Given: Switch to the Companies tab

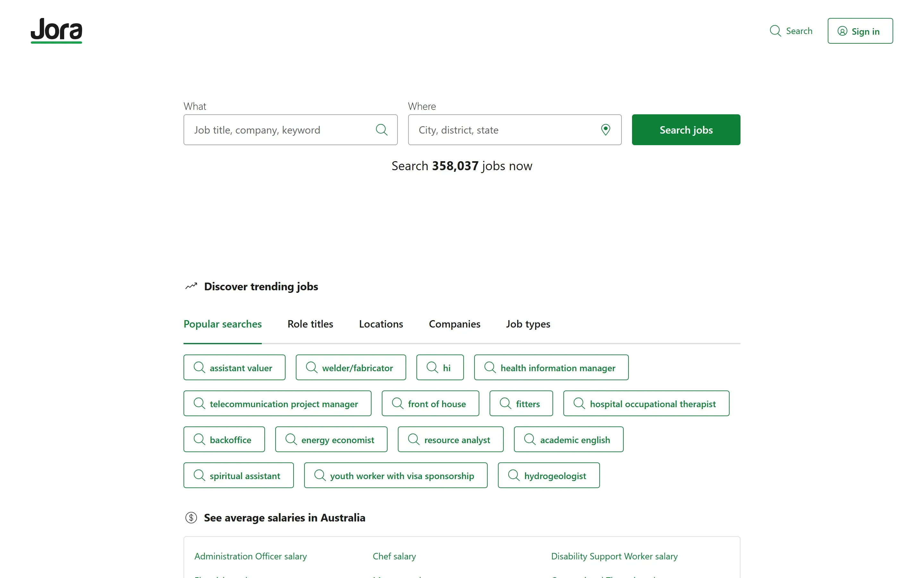Looking at the screenshot, I should pos(454,324).
